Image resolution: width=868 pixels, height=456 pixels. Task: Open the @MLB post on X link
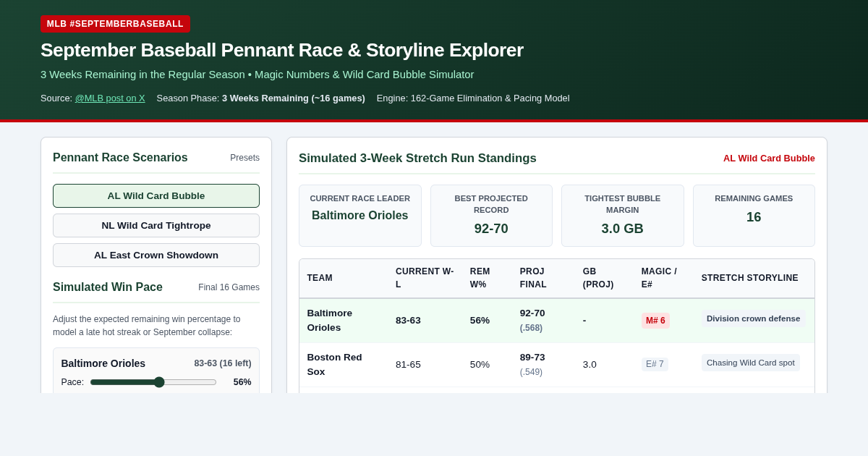coord(110,98)
